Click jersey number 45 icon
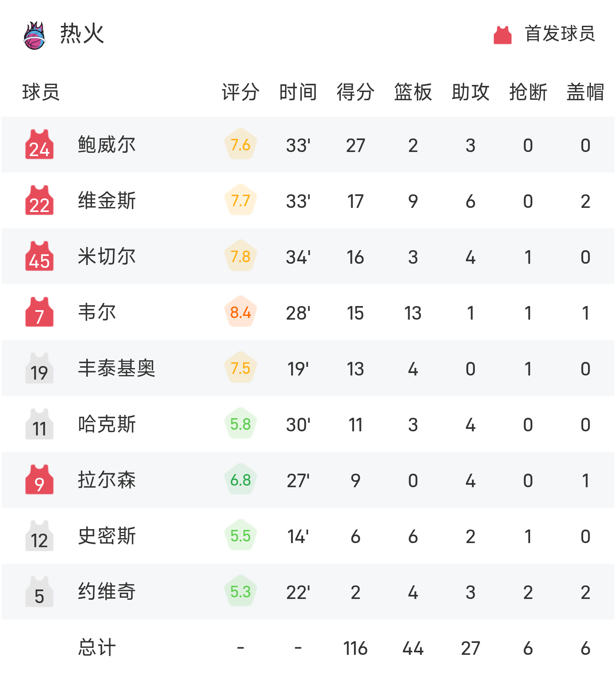The image size is (616, 677). point(39,256)
